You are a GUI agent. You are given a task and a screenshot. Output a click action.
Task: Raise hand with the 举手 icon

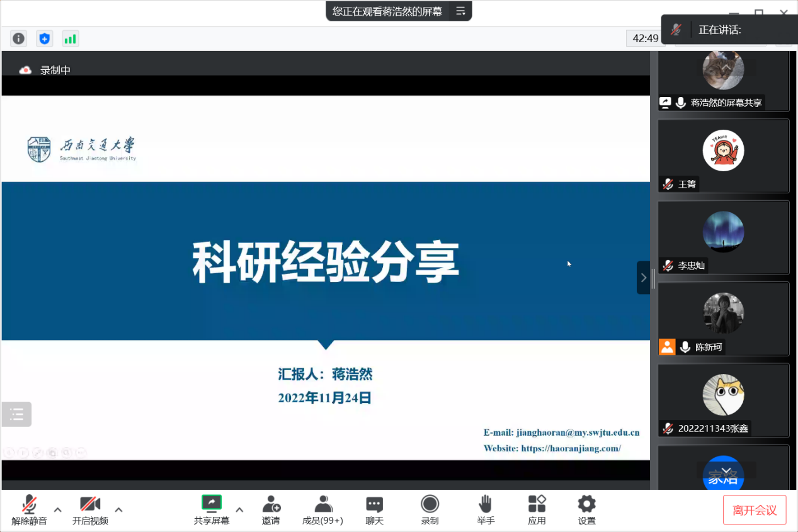click(x=486, y=510)
